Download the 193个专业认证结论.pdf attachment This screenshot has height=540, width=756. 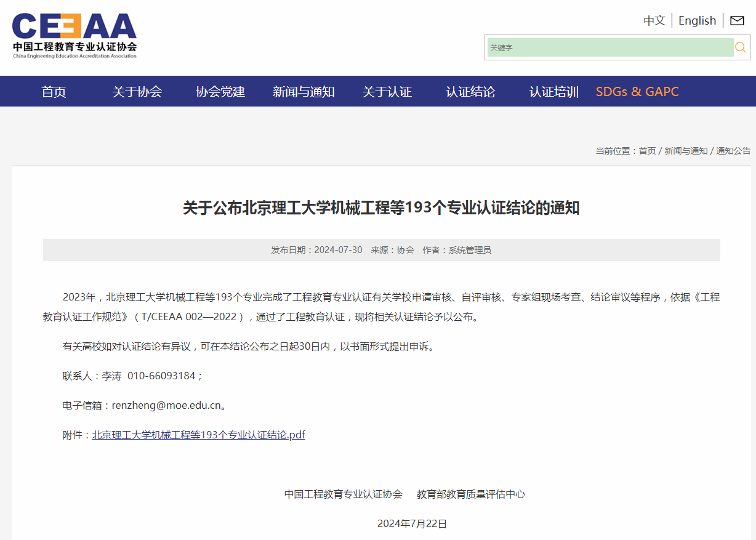[x=198, y=435]
